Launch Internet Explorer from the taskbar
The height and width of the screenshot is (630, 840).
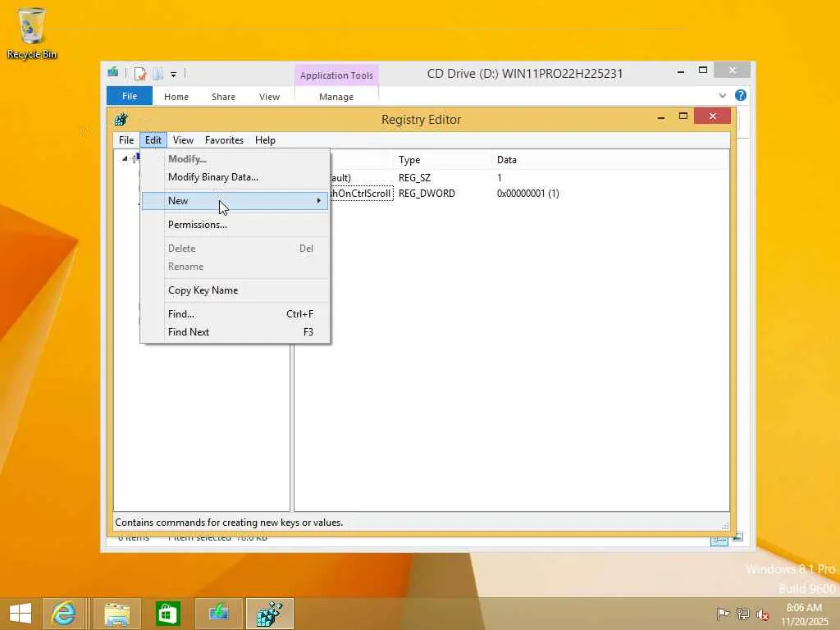coord(63,614)
